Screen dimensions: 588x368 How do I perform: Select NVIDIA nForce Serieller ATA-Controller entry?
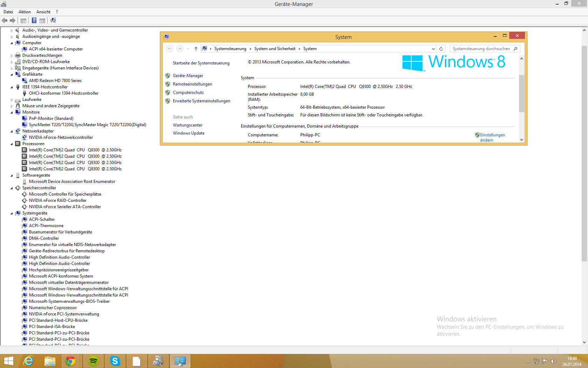65,207
